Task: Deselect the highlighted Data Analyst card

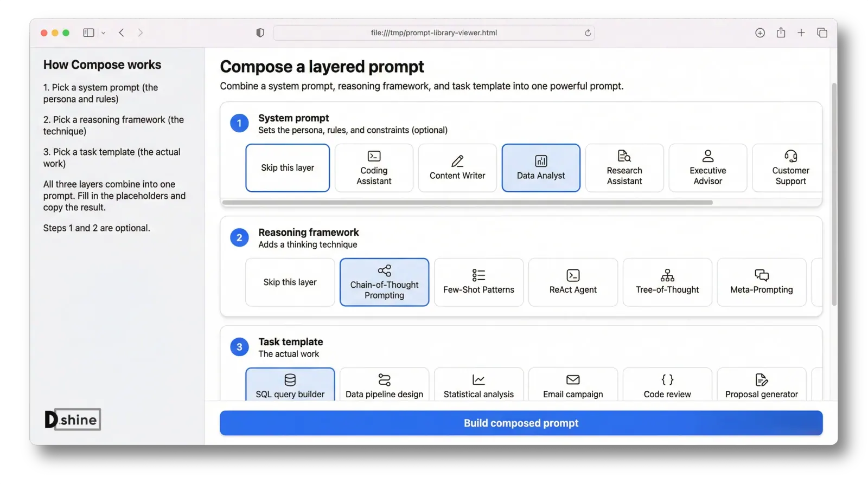Action: coord(541,168)
